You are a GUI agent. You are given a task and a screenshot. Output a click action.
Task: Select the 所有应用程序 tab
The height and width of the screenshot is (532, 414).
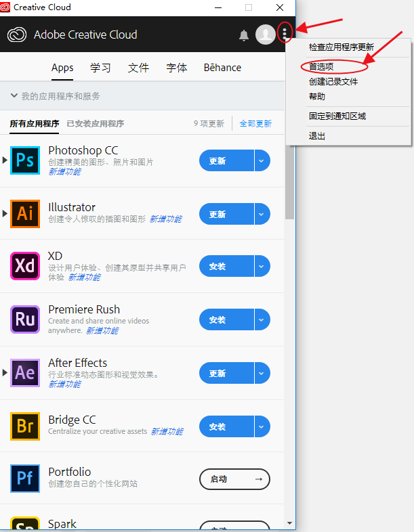coord(35,124)
